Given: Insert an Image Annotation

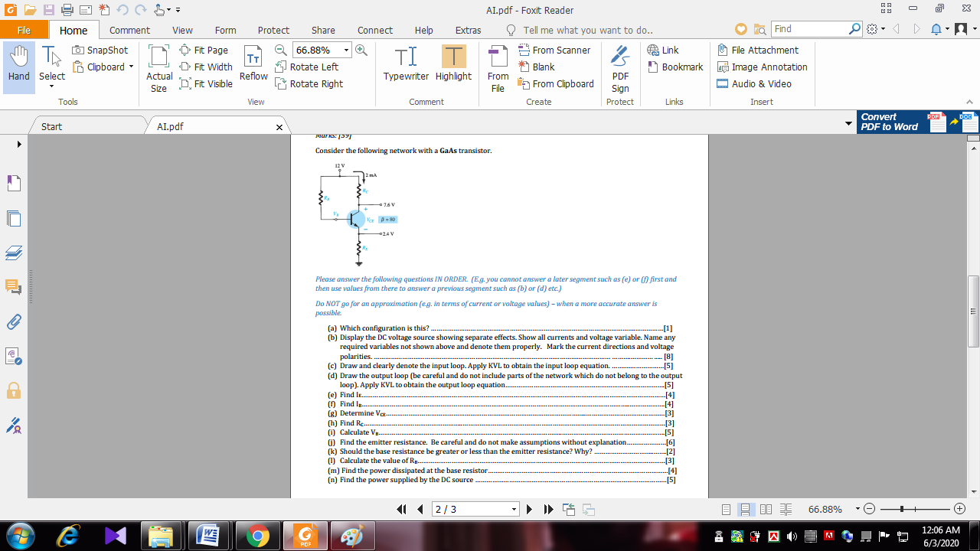Looking at the screenshot, I should (763, 67).
